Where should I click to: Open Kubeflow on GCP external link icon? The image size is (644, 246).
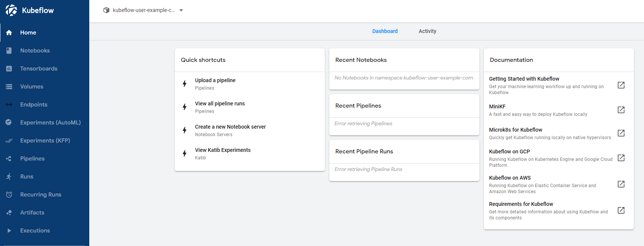621,158
